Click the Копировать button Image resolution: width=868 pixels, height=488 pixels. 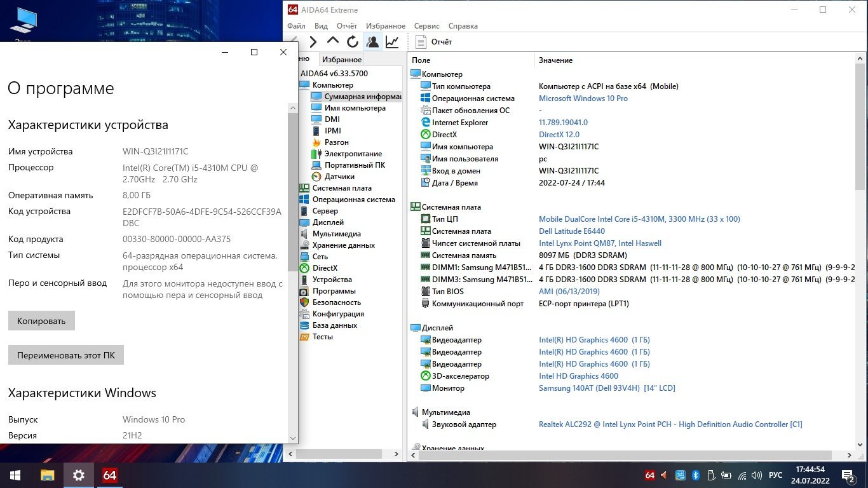point(41,321)
